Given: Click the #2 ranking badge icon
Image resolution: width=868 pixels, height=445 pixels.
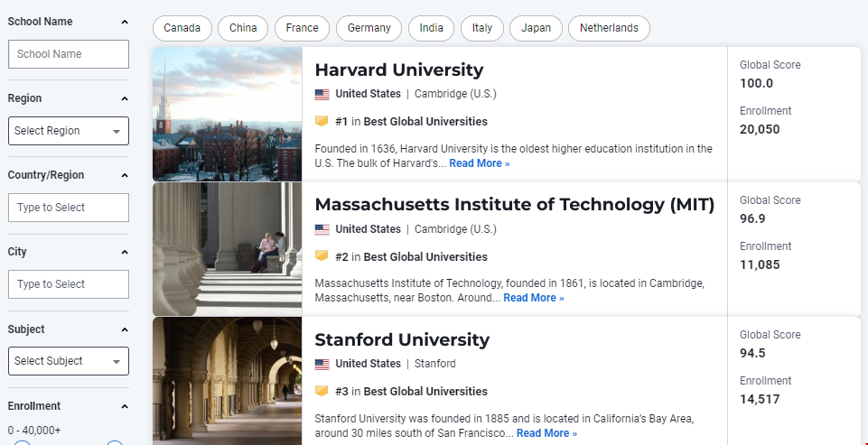Looking at the screenshot, I should click(322, 255).
